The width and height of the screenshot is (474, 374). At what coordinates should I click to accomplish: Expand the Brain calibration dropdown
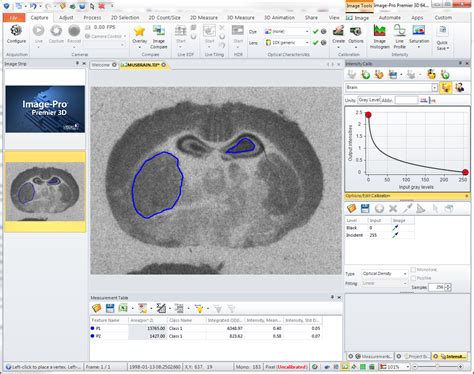click(x=434, y=88)
